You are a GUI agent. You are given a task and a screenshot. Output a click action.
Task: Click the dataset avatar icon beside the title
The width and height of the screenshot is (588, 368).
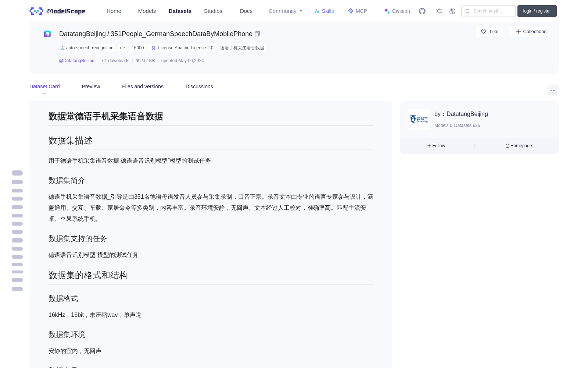tap(47, 34)
